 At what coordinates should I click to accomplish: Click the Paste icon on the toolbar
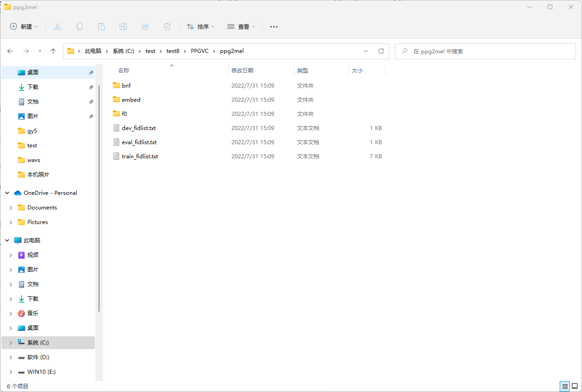101,26
